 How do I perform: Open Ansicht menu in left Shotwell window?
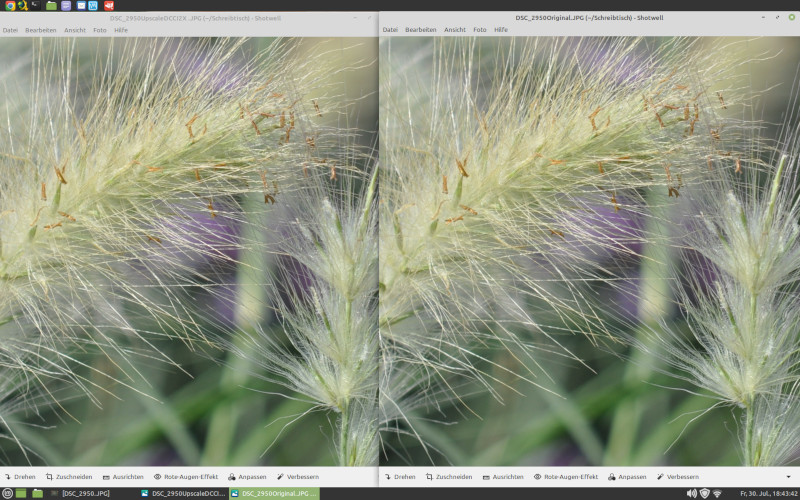[x=75, y=30]
